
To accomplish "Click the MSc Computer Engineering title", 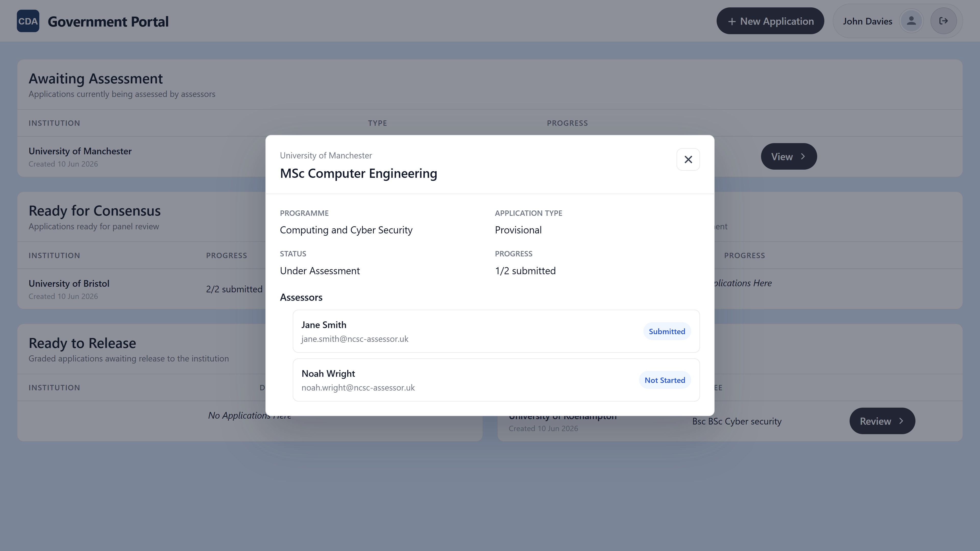I will click(x=358, y=173).
